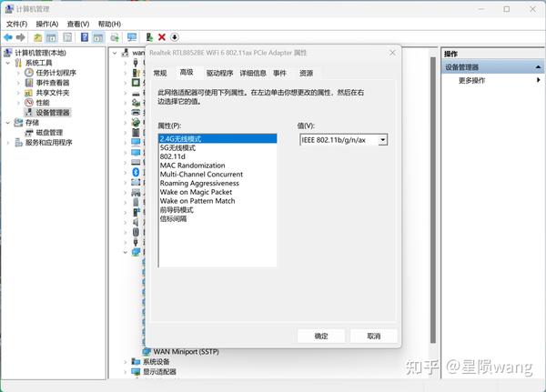
Task: Select 性能 in the tree
Action: 43,103
